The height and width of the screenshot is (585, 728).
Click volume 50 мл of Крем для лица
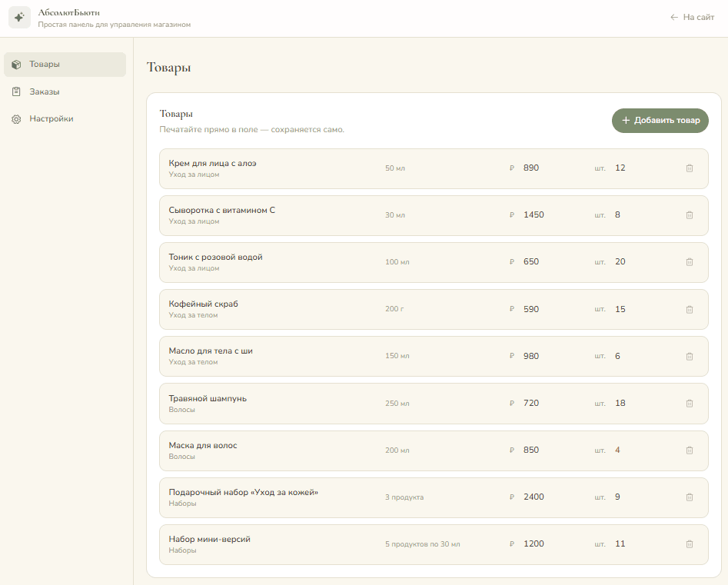pyautogui.click(x=395, y=168)
